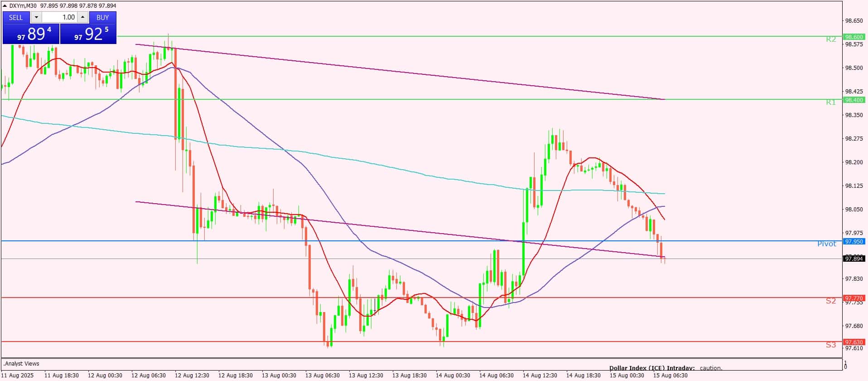
Task: Click the 11 Aug 2025 date label
Action: click(17, 376)
